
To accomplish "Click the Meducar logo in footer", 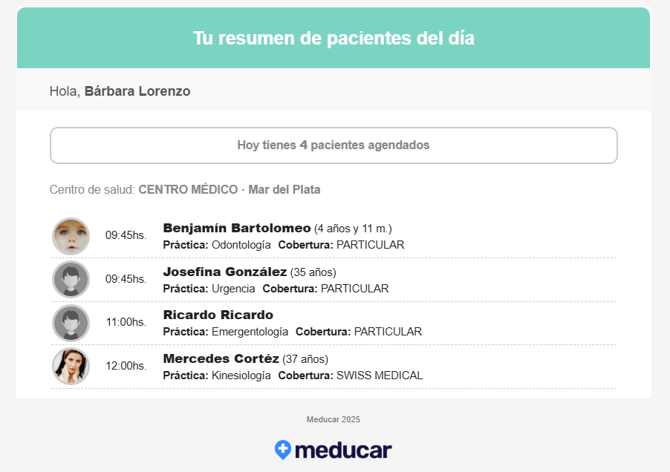I will click(333, 450).
